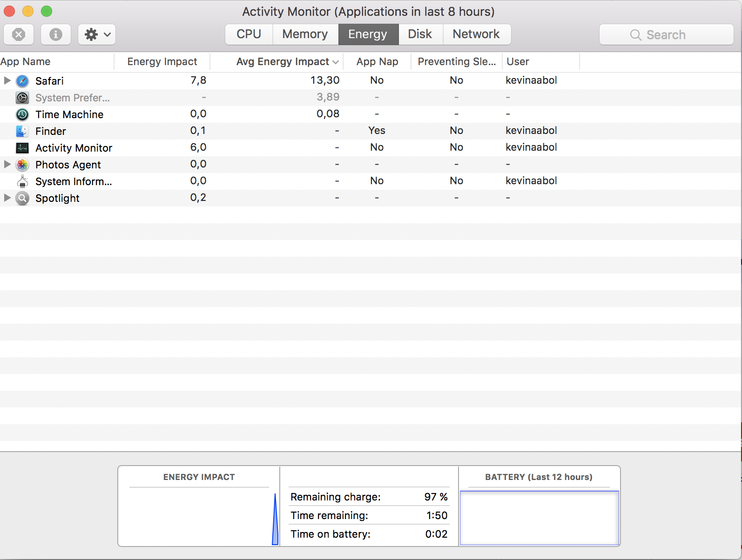This screenshot has width=742, height=560.
Task: Click the Energy Impact graph spike
Action: tap(275, 519)
